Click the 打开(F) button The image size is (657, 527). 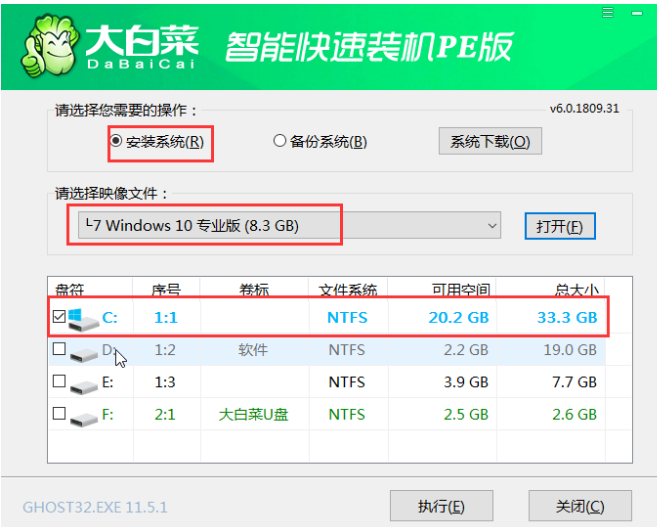(560, 226)
